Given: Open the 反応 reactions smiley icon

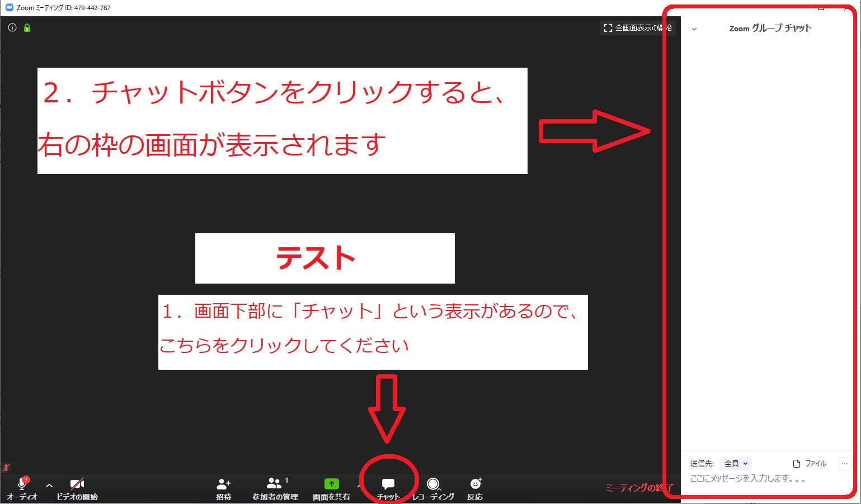Looking at the screenshot, I should click(x=476, y=484).
